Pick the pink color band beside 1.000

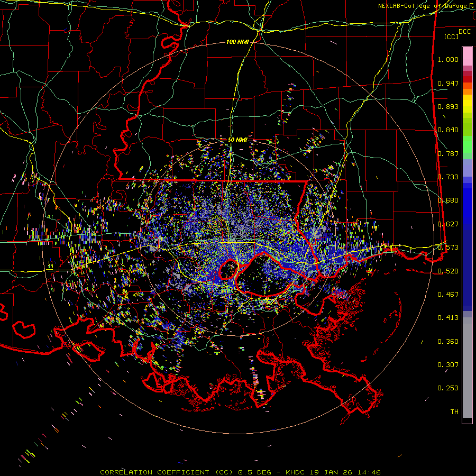(x=467, y=57)
